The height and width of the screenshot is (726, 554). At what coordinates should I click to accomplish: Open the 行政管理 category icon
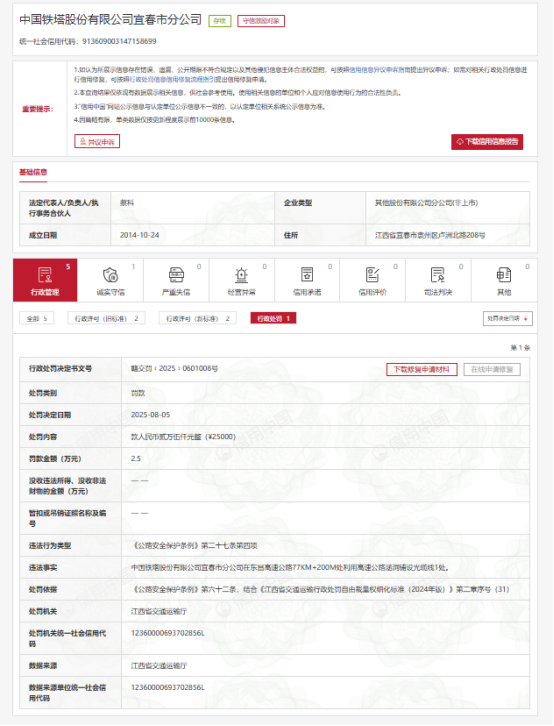coord(45,275)
